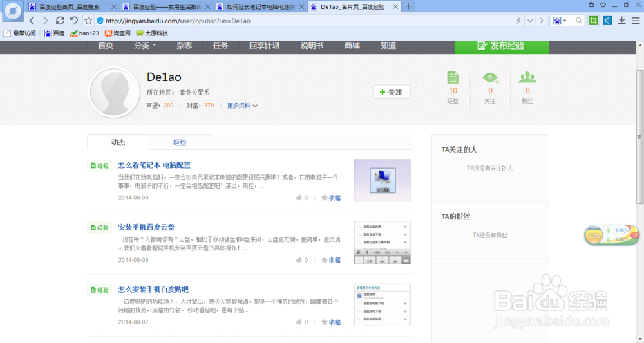Screen dimensions: 644x343
Task: Open article 安装手机百度云盘
Action: (x=146, y=227)
